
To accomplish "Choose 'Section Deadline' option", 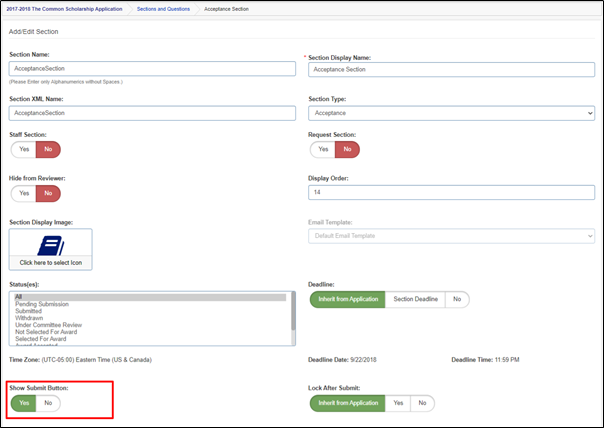I will click(x=415, y=299).
